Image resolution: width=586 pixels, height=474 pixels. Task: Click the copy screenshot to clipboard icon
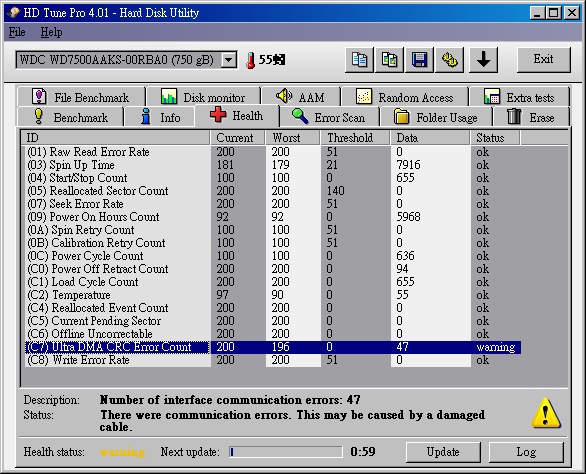(389, 60)
